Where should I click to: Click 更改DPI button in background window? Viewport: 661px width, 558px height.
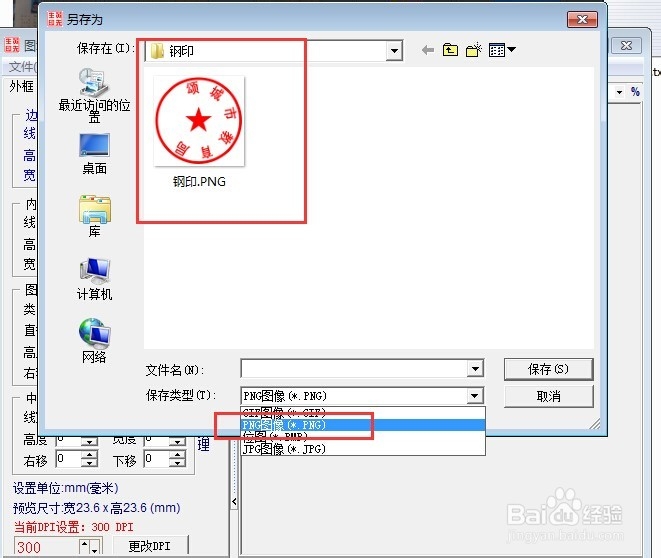coord(150,546)
